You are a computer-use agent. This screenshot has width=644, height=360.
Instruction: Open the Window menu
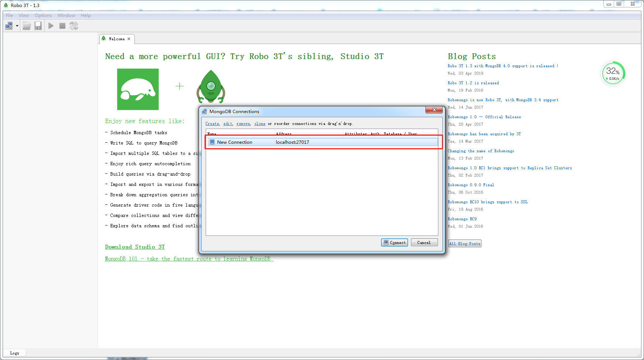click(66, 15)
